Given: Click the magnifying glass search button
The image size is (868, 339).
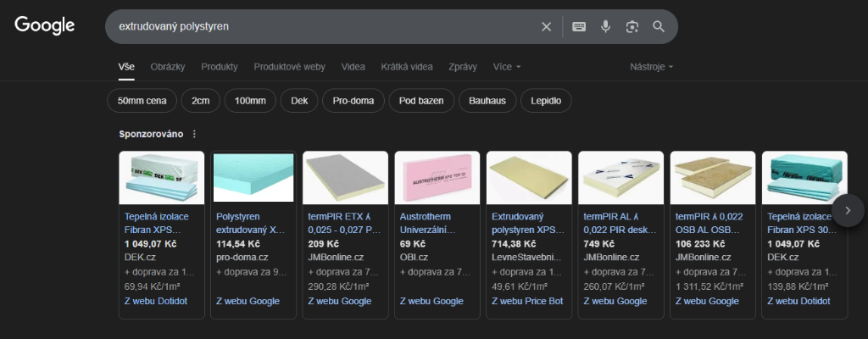Looking at the screenshot, I should (x=659, y=26).
